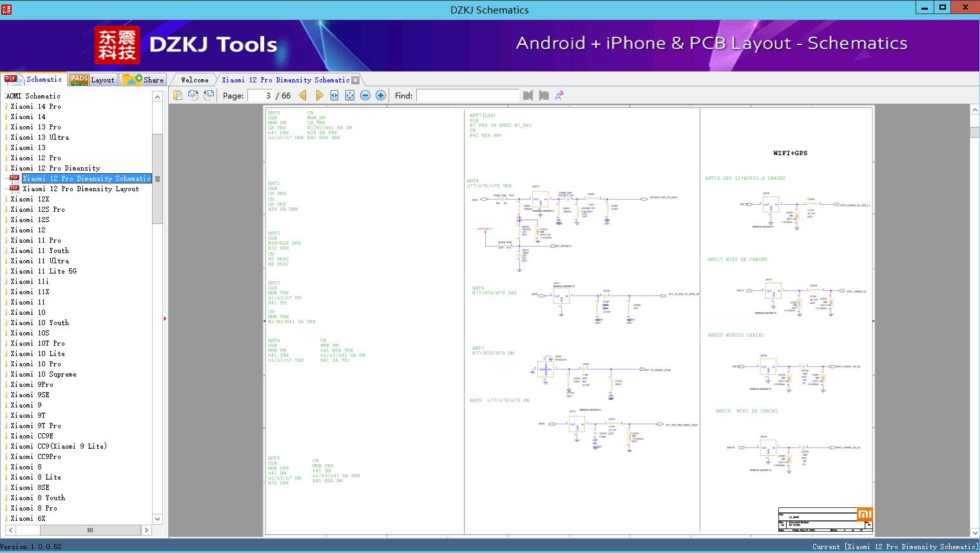Image resolution: width=980 pixels, height=553 pixels.
Task: Click the rotate clockwise page icon
Action: coord(209,95)
